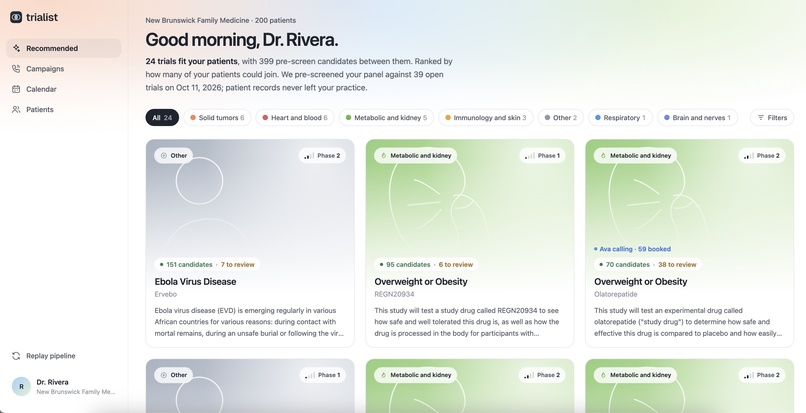Click Phase 2 badge on second-row middle card
This screenshot has width=806, height=413.
coord(542,375)
